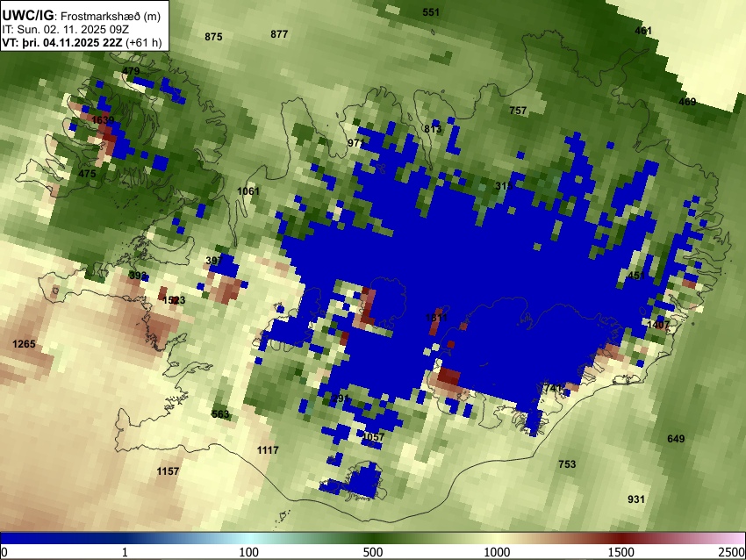Click the VT: þri. 04.11.2025 22Z valid time
Image resolution: width=746 pixels, height=560 pixels.
pyautogui.click(x=64, y=42)
